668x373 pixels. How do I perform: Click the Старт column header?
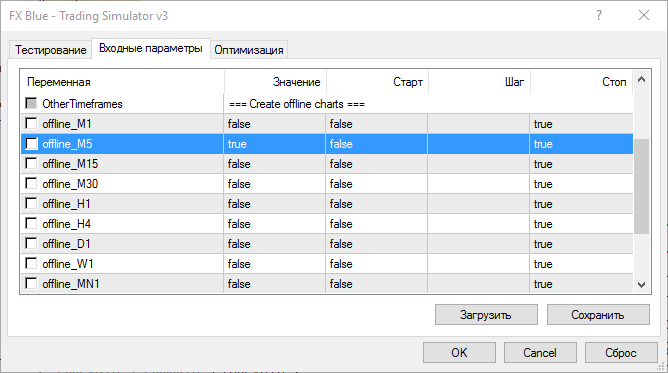click(377, 82)
